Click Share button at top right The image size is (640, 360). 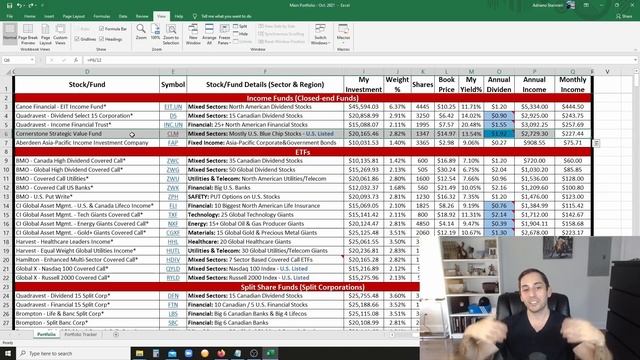tap(624, 16)
